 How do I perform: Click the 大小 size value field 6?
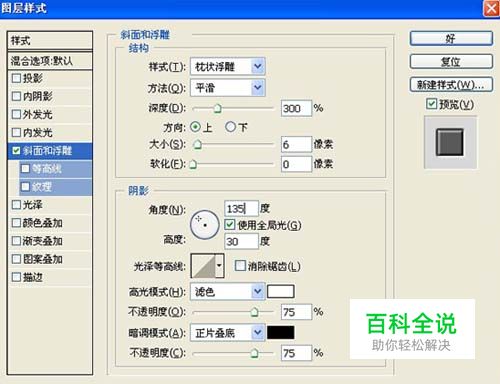(x=296, y=144)
